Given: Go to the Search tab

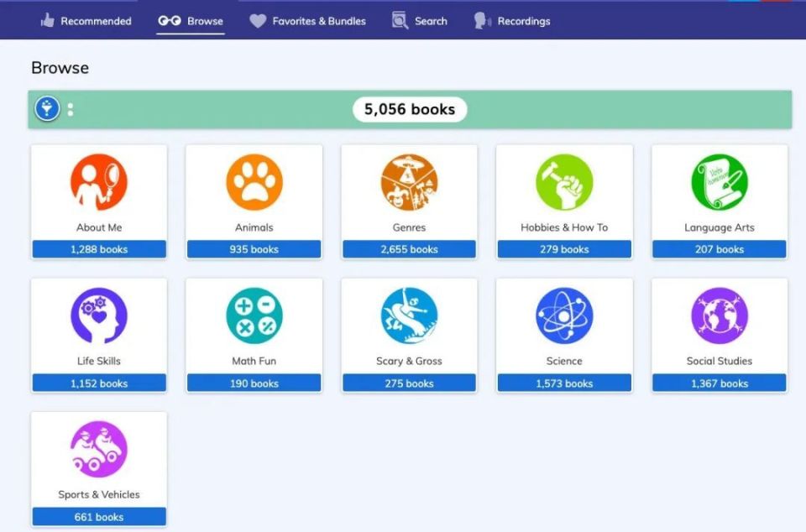Looking at the screenshot, I should click(420, 21).
